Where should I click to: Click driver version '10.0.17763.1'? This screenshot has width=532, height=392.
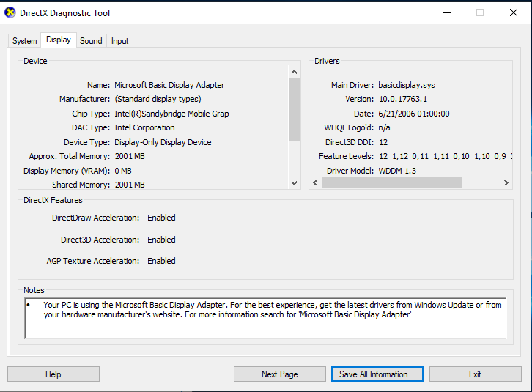403,99
